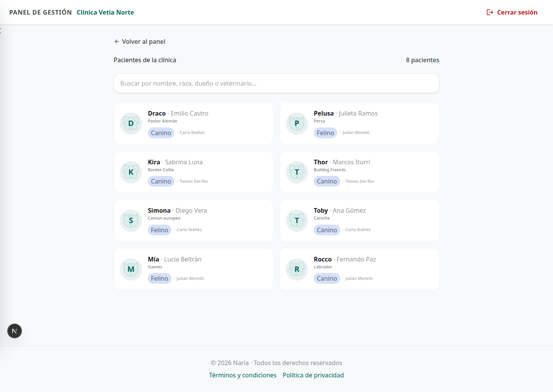This screenshot has width=553, height=392.
Task: Click the back arrow next to Volver al panel
Action: 117,41
